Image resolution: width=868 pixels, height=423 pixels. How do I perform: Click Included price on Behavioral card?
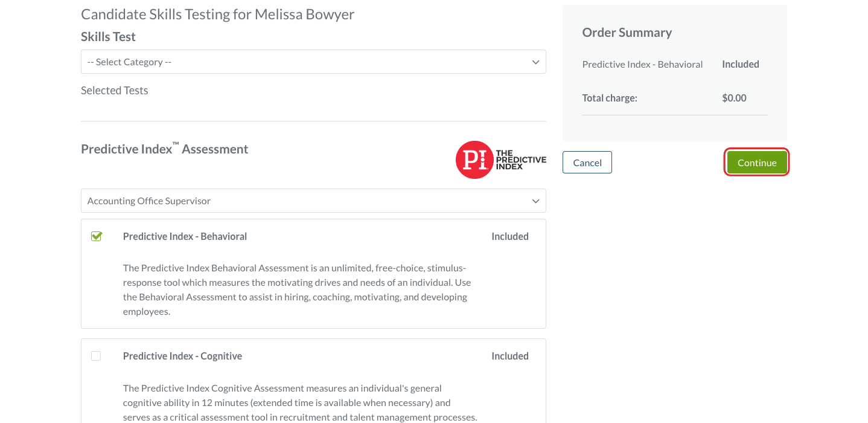pyautogui.click(x=510, y=236)
